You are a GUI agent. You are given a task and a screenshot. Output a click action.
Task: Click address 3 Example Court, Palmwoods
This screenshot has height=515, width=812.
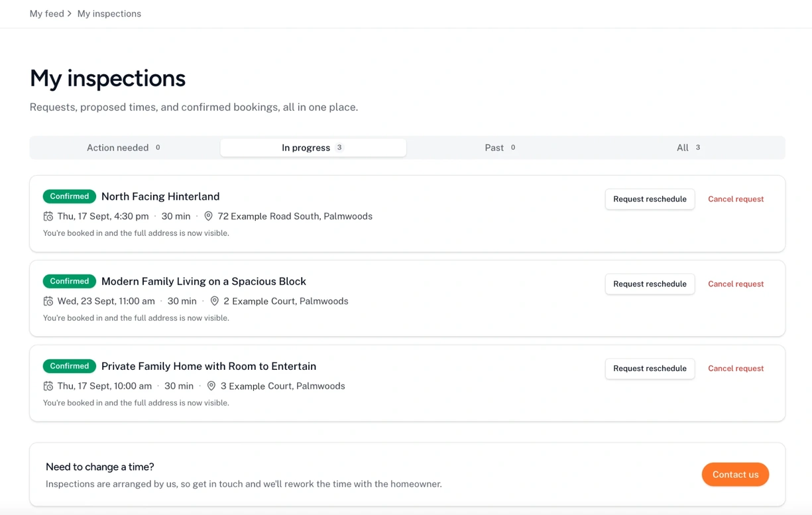283,386
